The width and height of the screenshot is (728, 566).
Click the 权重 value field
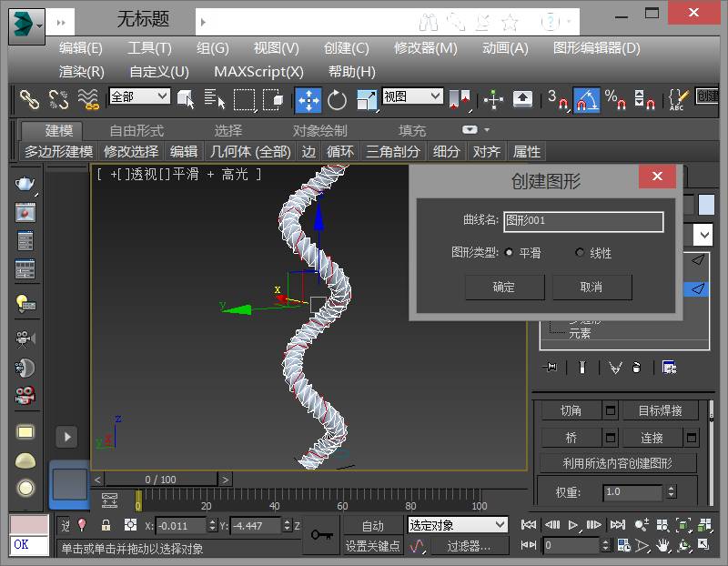pyautogui.click(x=632, y=491)
